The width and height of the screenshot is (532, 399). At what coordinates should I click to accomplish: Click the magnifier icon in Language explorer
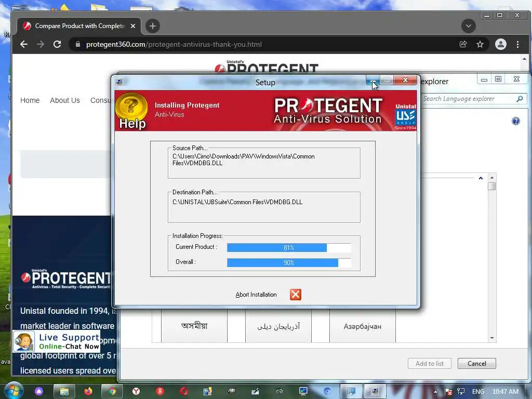(520, 99)
